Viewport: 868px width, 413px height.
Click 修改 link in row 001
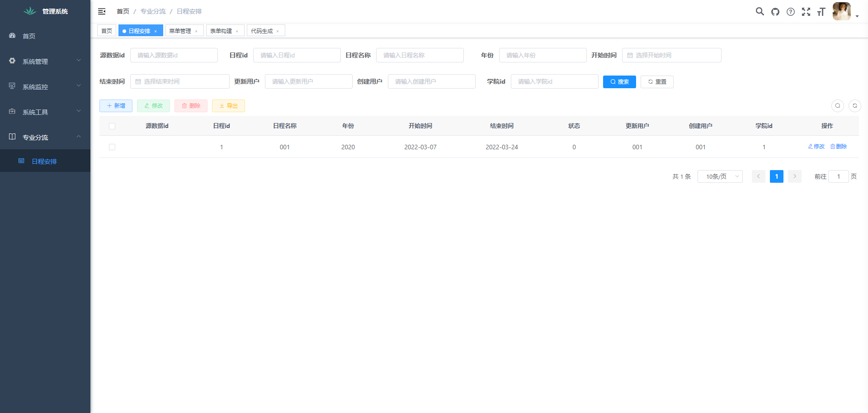pyautogui.click(x=816, y=147)
